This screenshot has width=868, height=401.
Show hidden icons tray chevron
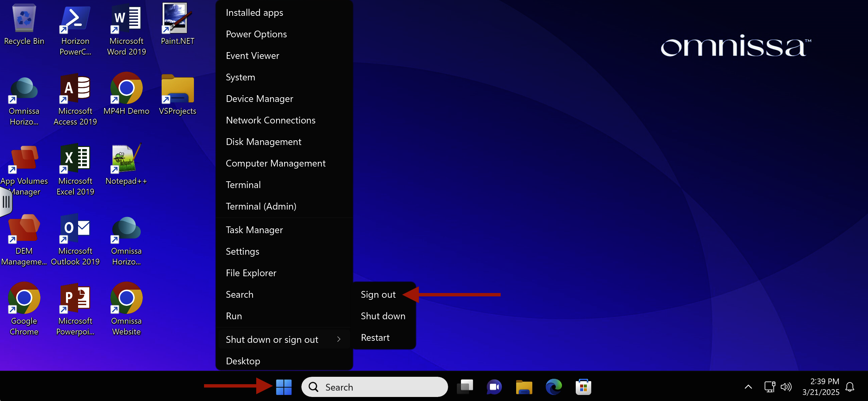[x=748, y=387]
